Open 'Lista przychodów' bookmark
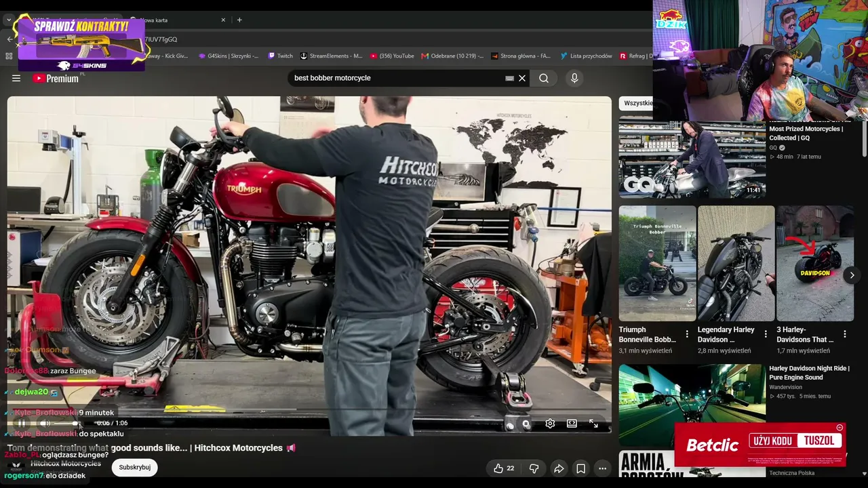The image size is (868, 488). click(586, 56)
